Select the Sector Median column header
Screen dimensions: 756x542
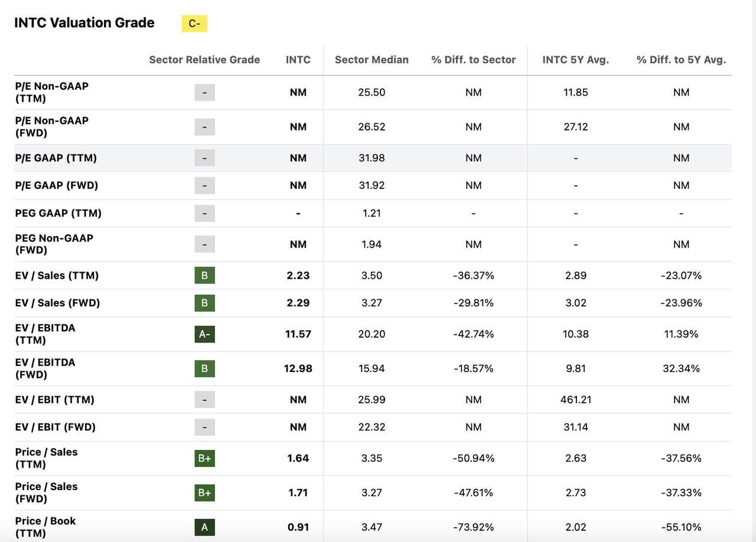pos(372,60)
